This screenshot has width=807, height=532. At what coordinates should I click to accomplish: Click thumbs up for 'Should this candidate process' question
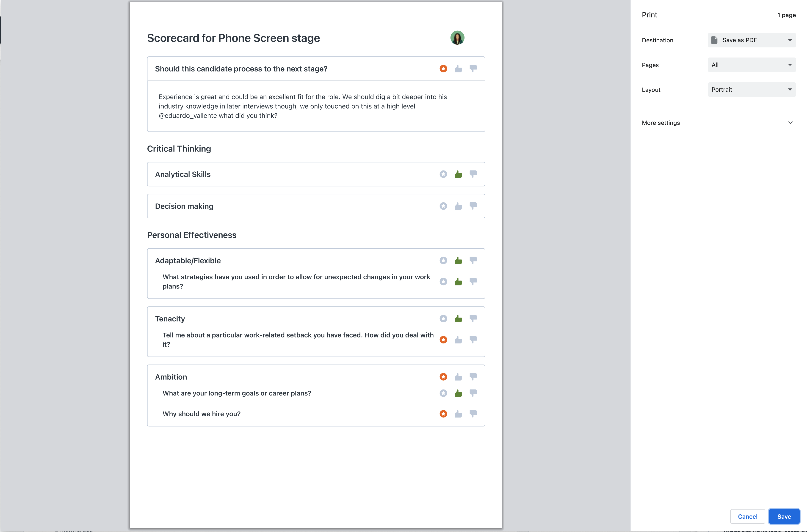click(x=458, y=69)
